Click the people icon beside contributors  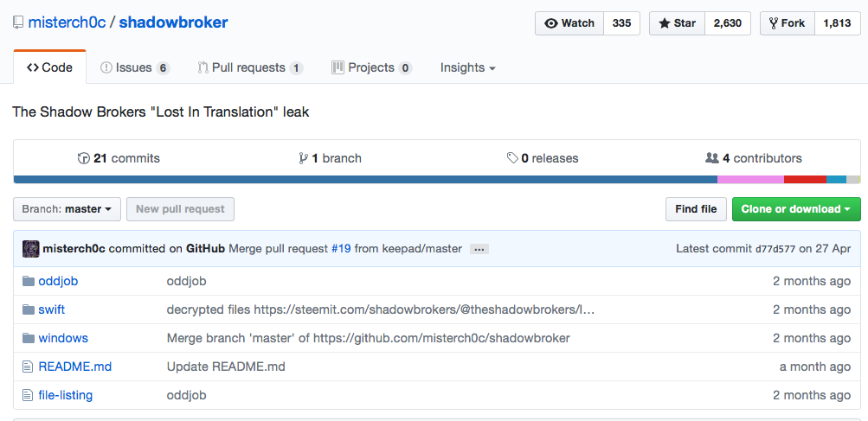[x=712, y=158]
